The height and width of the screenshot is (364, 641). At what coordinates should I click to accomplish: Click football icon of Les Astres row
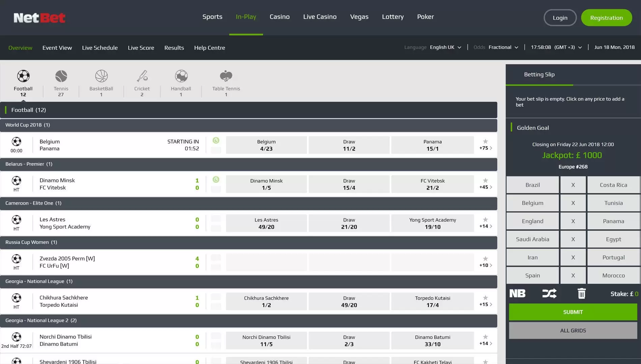pos(16,220)
